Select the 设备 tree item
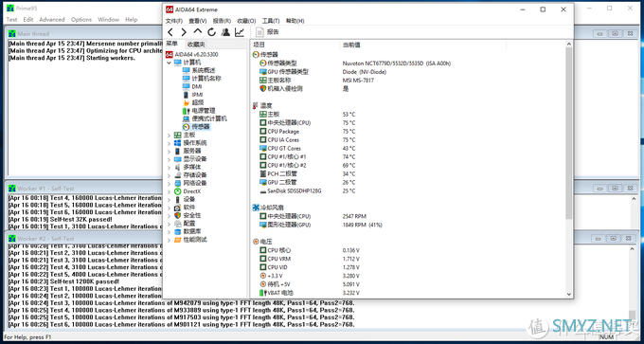This screenshot has width=644, height=344. pyautogui.click(x=185, y=199)
